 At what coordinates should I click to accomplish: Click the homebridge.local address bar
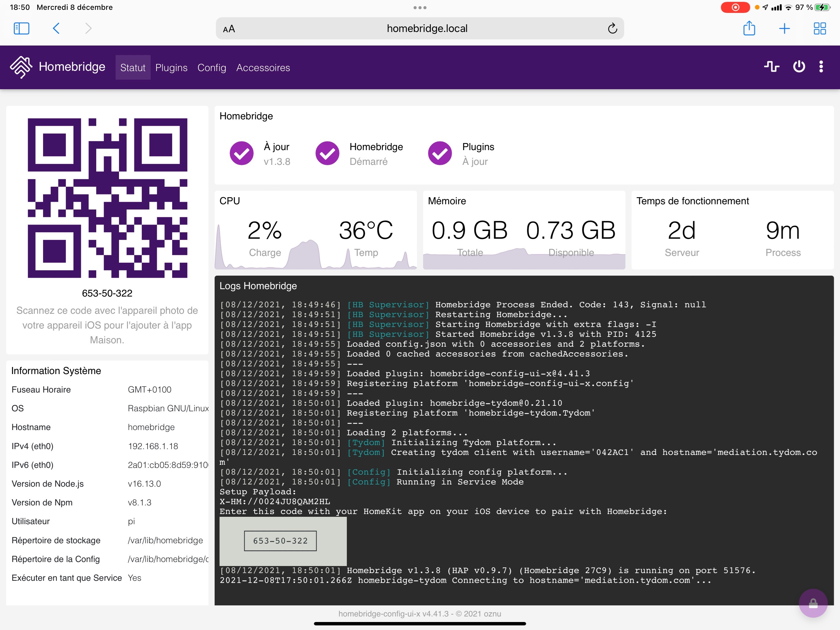pos(426,28)
